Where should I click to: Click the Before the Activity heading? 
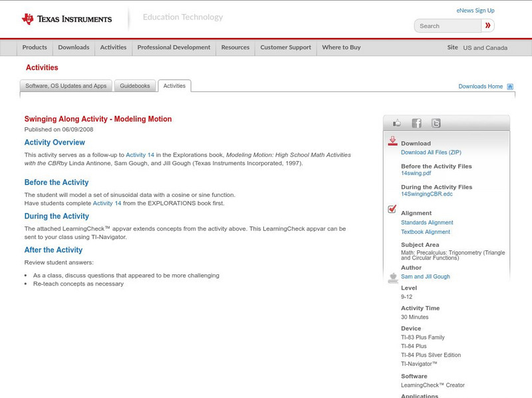point(57,182)
